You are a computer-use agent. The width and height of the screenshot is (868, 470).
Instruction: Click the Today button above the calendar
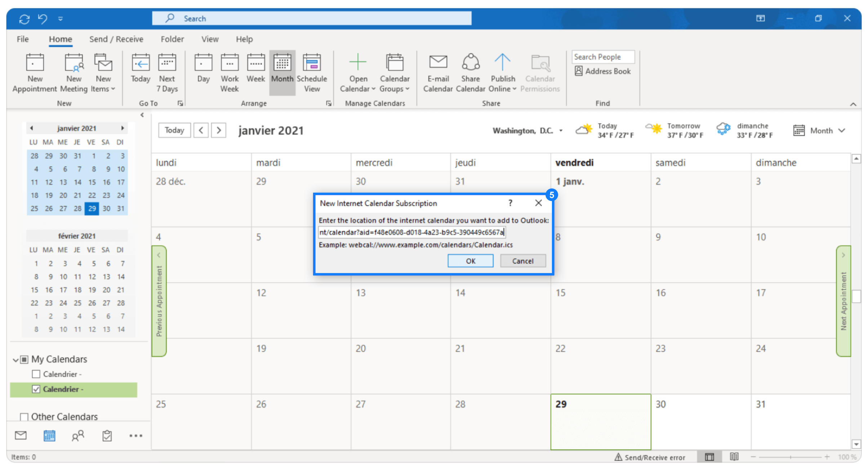click(x=174, y=130)
